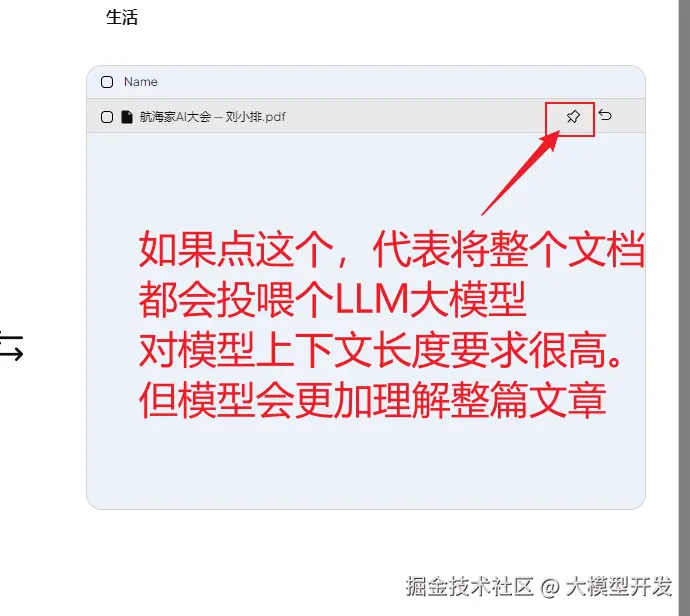Pin the 航海家AI大会 PDF document
690x616 pixels.
pyautogui.click(x=573, y=117)
